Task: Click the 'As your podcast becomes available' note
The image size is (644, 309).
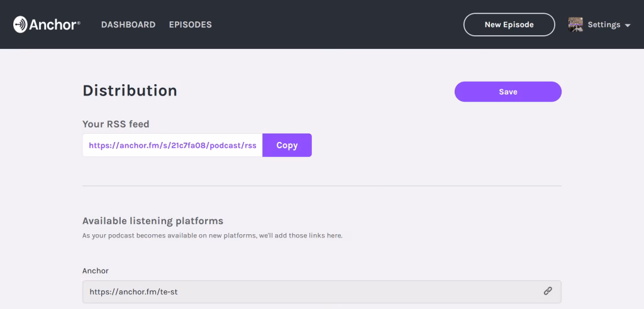Action: point(213,236)
